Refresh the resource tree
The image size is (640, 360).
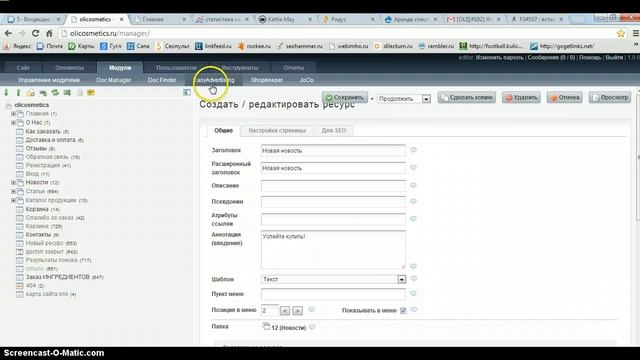pyautogui.click(x=55, y=93)
